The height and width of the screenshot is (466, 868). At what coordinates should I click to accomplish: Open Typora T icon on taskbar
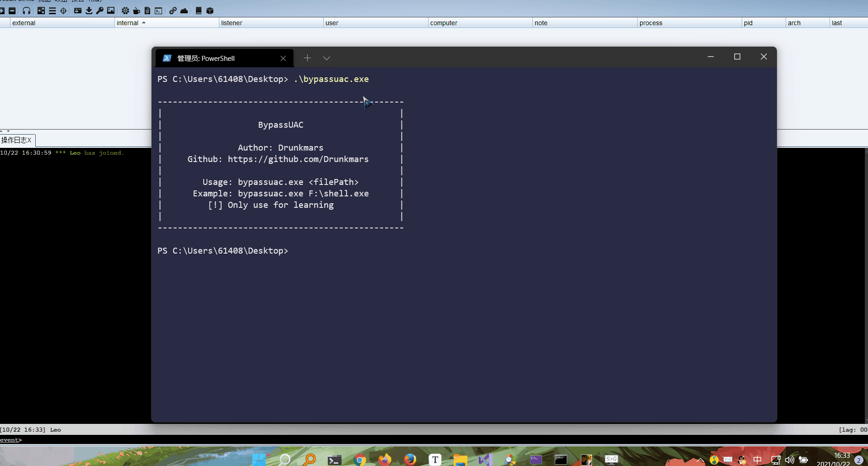click(435, 459)
